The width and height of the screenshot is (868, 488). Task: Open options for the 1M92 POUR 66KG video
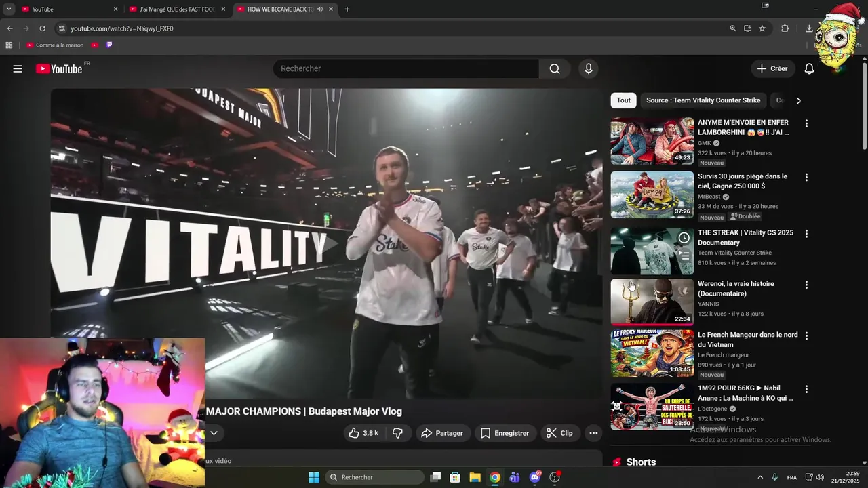[x=806, y=389]
